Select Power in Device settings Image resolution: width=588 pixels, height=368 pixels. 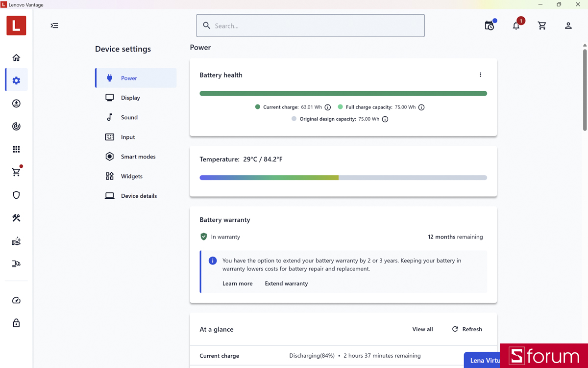pos(136,78)
